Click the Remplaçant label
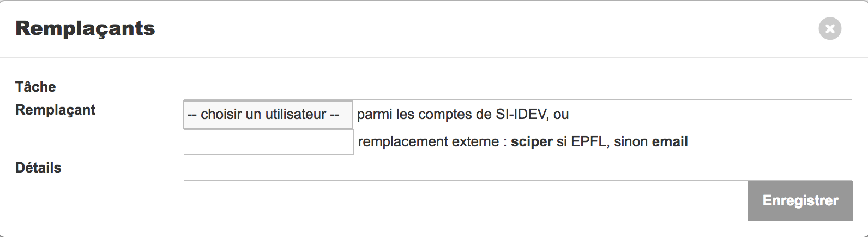The image size is (868, 237). (55, 110)
